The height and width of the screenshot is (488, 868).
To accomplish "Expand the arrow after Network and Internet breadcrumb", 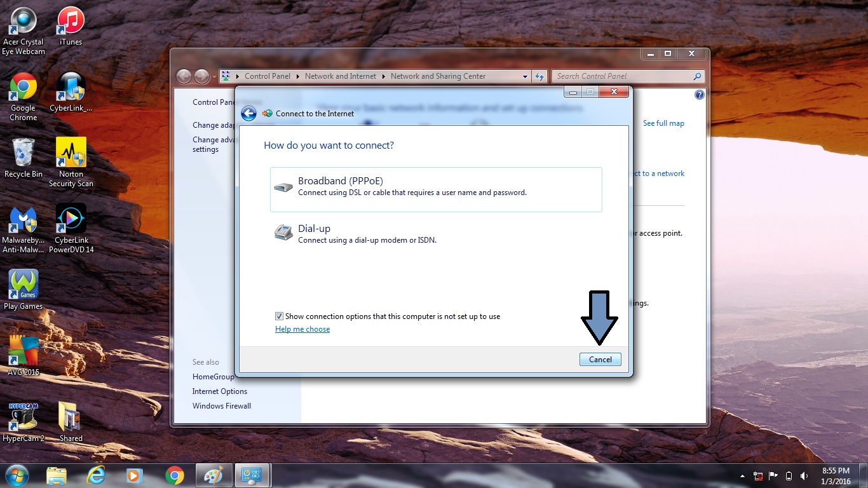I will point(383,76).
